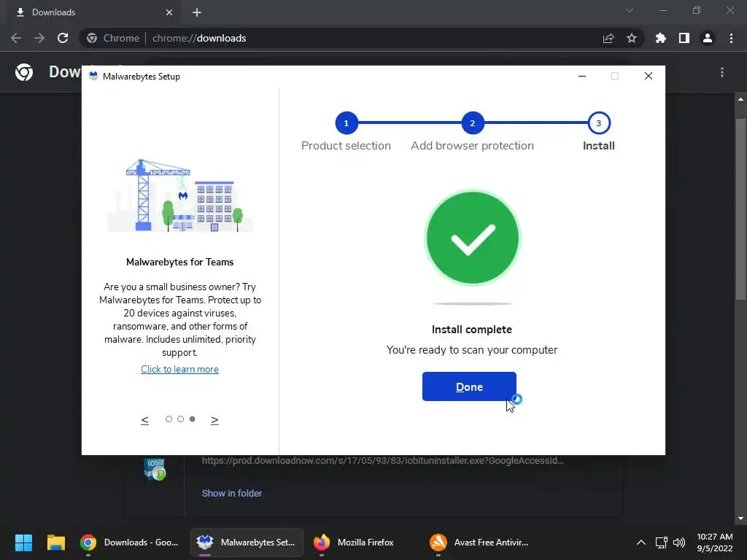Show hidden system tray icons chevron
This screenshot has width=747, height=560.
[x=641, y=542]
